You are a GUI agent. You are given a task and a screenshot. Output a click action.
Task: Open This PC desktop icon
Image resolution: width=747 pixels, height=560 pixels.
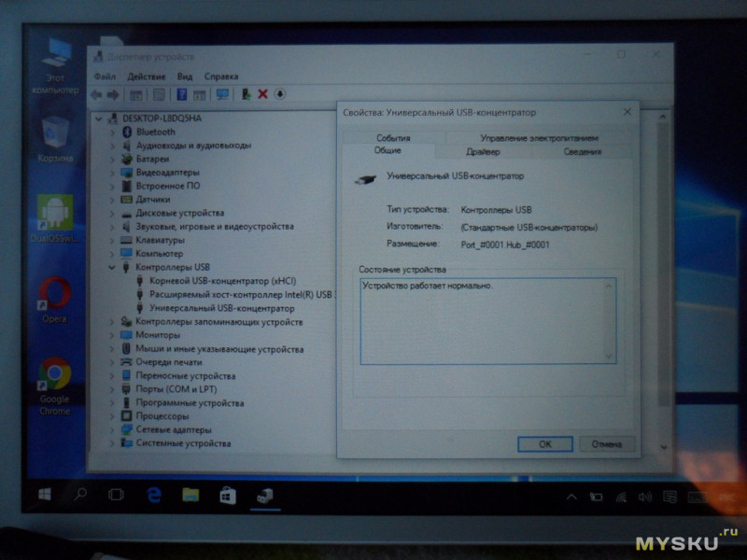pyautogui.click(x=55, y=65)
